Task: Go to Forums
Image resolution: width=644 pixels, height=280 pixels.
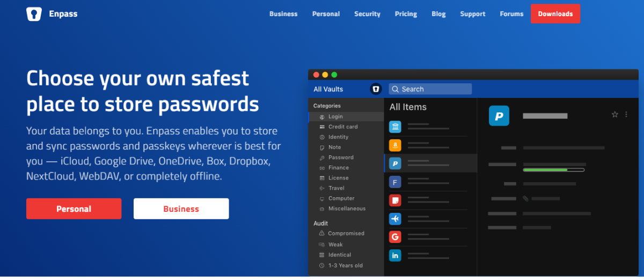Action: [511, 14]
